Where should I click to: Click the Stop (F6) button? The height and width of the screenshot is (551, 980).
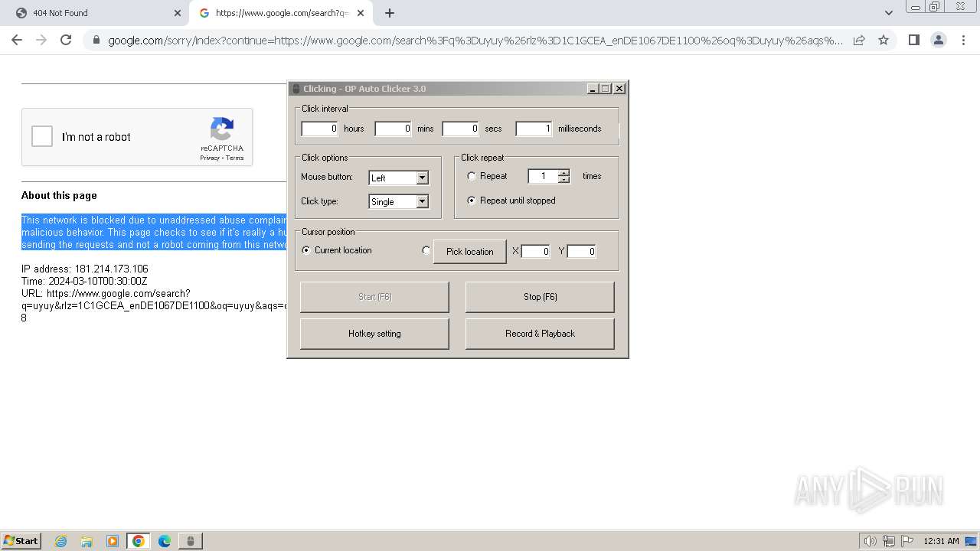point(540,297)
